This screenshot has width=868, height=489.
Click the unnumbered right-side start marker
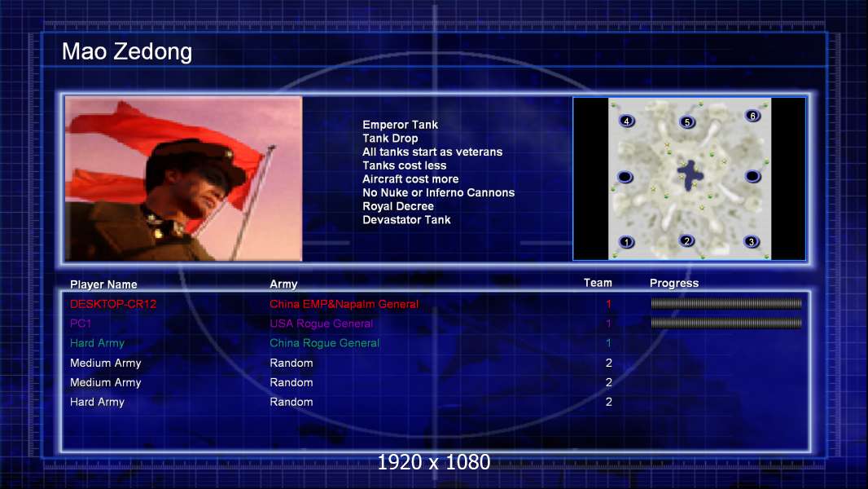(x=752, y=176)
